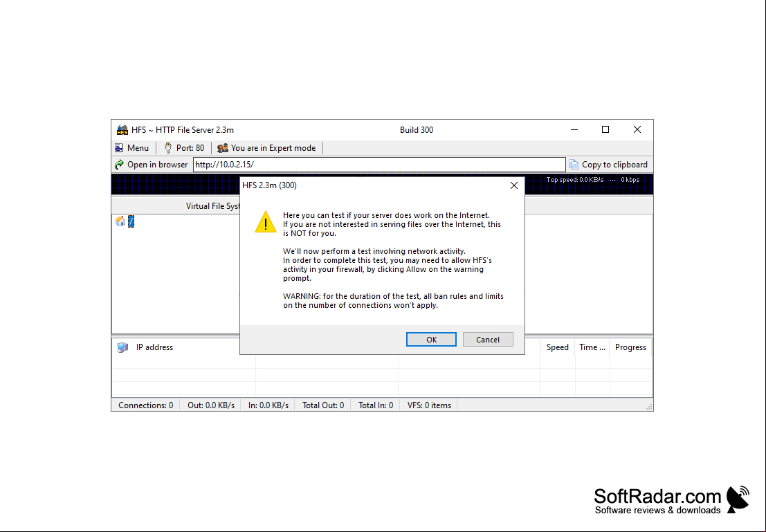Screen dimensions: 766x532
Task: Click the Progress column header
Action: tap(630, 347)
